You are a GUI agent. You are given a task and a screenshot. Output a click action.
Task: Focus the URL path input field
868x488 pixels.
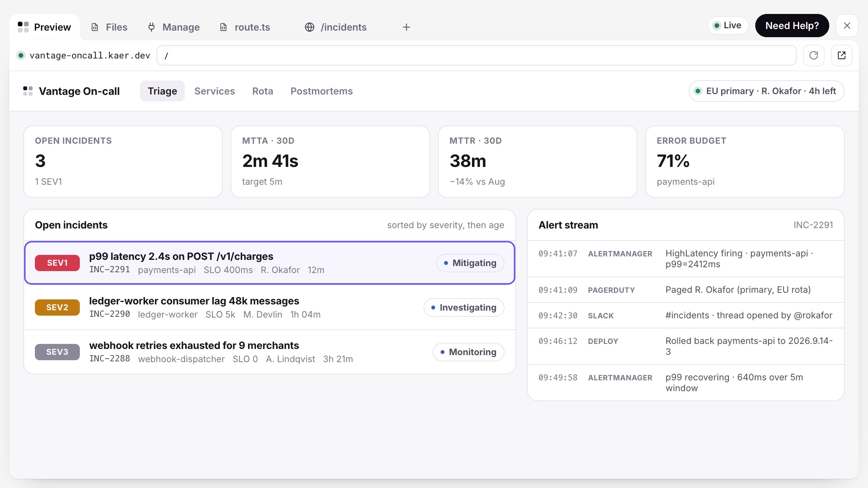coord(476,55)
